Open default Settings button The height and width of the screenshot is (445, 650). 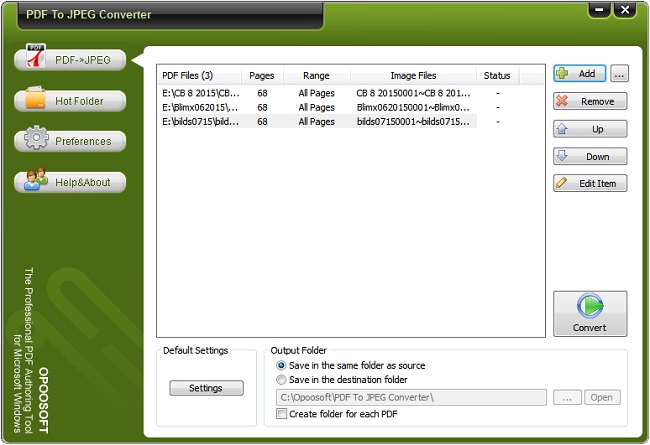click(206, 388)
